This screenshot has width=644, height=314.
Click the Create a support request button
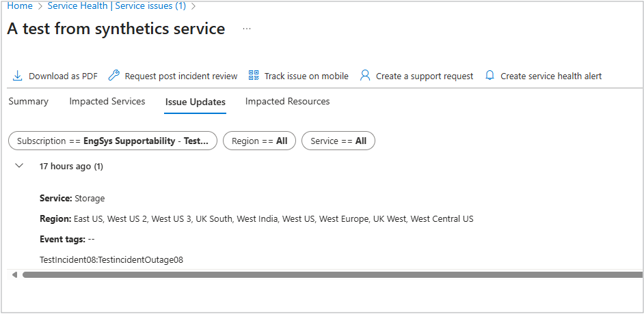(425, 76)
